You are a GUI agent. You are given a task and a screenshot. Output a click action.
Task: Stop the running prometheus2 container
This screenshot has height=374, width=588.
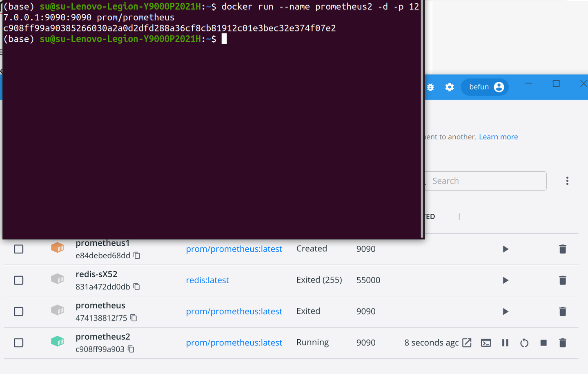(543, 343)
